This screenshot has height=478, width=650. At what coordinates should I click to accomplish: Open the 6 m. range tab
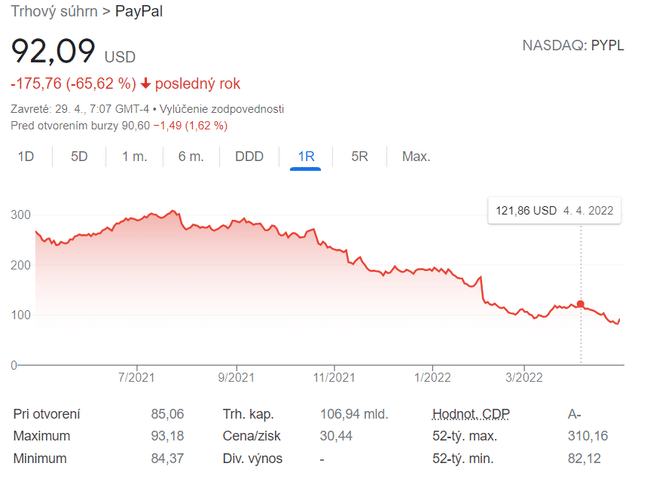point(191,156)
